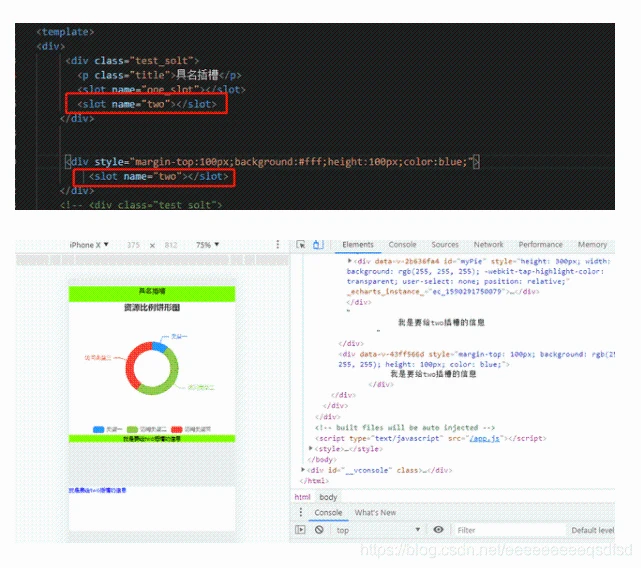Clear console with the ban icon
The image size is (641, 568).
click(319, 530)
